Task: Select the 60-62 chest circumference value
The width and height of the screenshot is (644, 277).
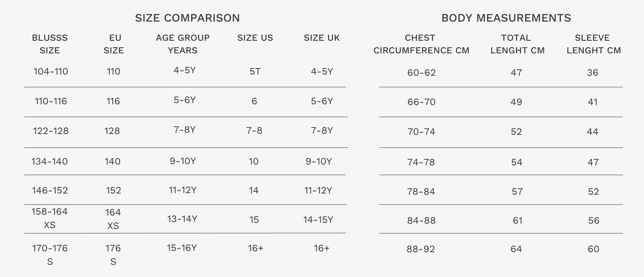Action: coord(421,73)
